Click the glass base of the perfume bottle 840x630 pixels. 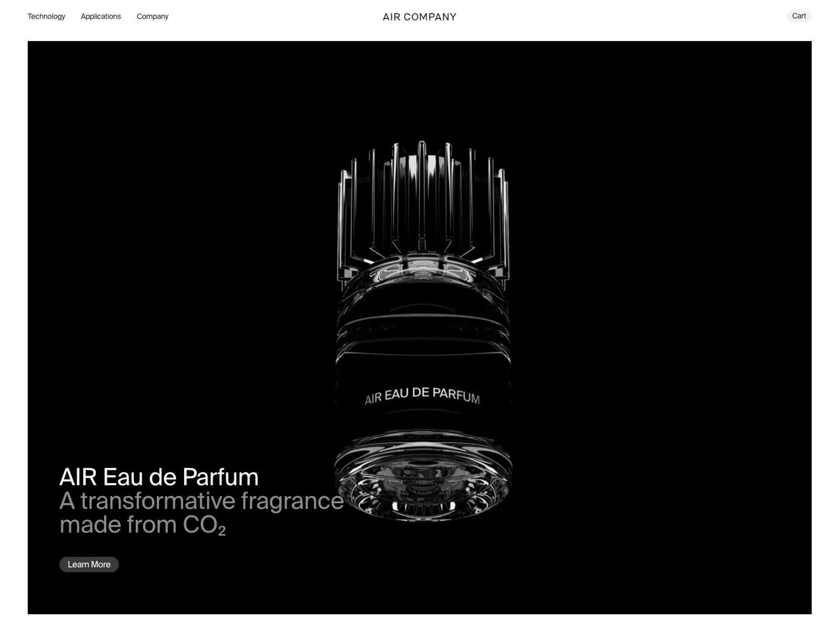pyautogui.click(x=423, y=475)
